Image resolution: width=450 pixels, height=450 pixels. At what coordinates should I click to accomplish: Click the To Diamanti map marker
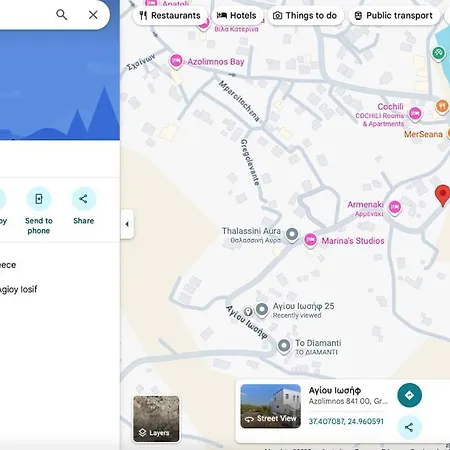[284, 346]
